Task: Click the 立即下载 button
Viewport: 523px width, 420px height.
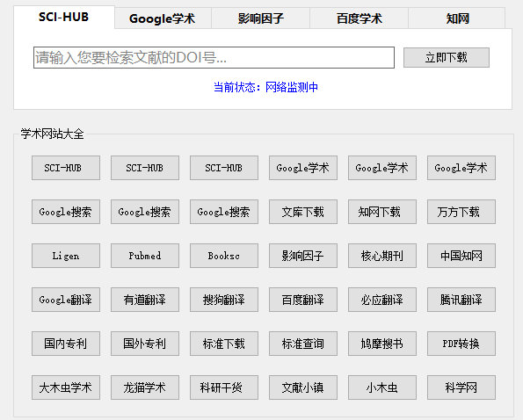Action: coord(447,58)
